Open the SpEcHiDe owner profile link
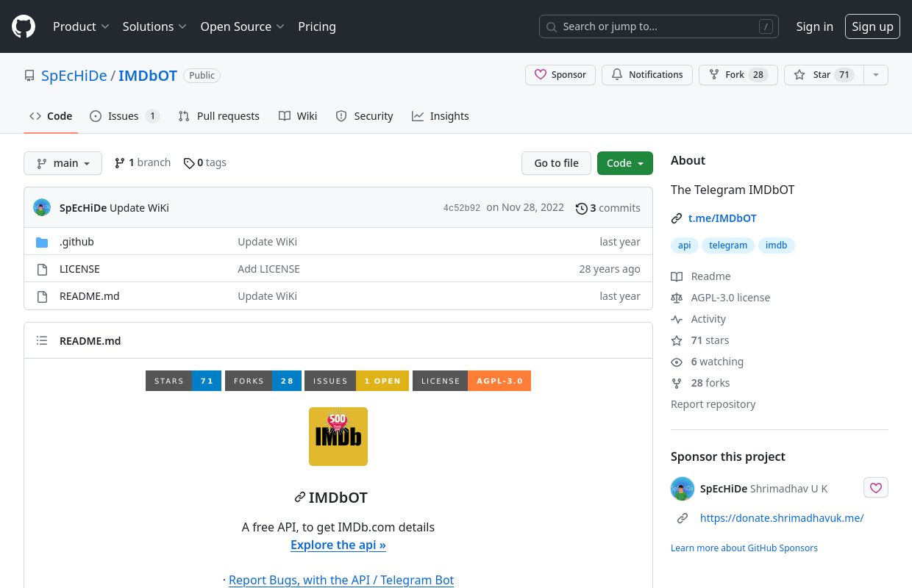The image size is (912, 588). point(74,75)
